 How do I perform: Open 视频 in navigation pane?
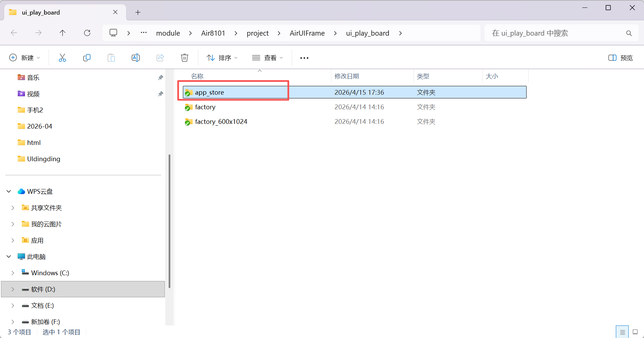tap(33, 94)
